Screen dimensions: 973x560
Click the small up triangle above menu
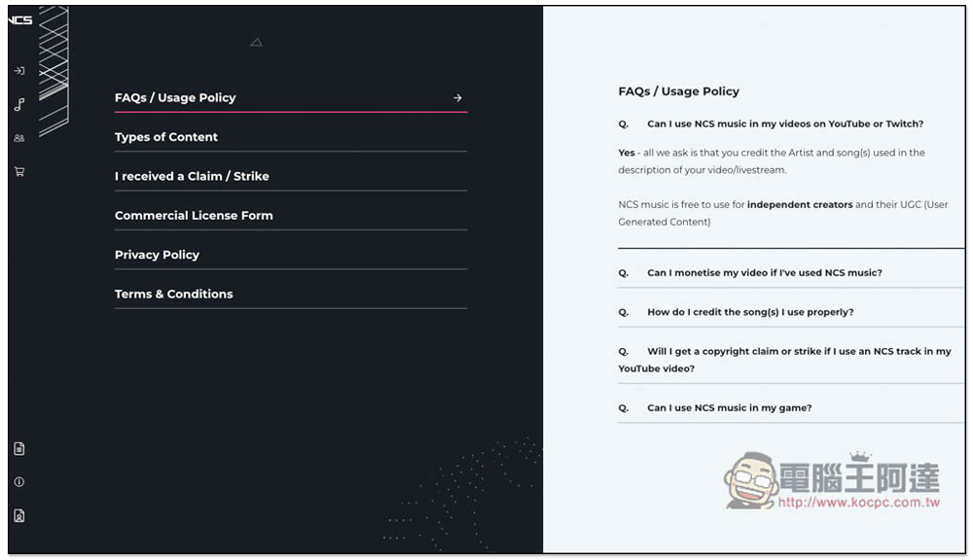tap(256, 42)
